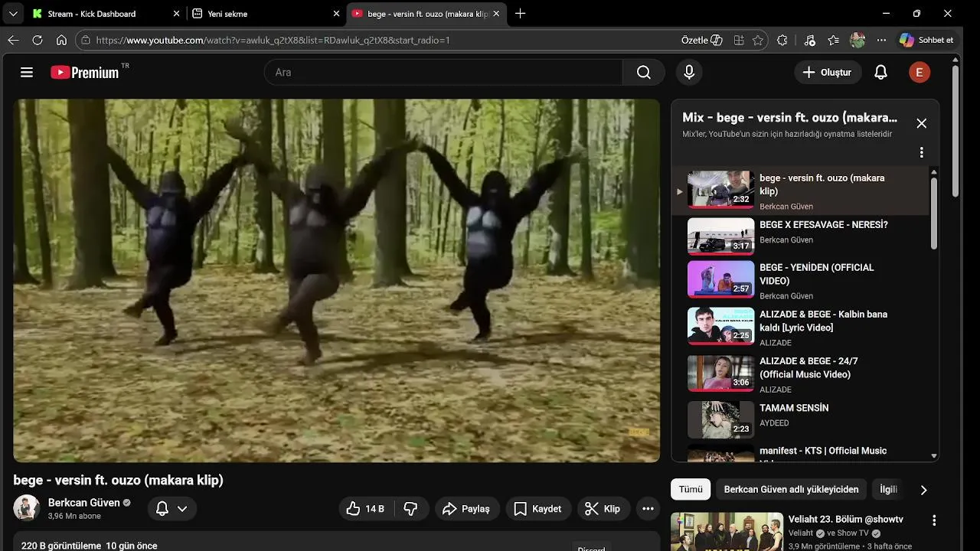Click the YouTube search field
Screen dimensions: 980x551
click(444, 72)
